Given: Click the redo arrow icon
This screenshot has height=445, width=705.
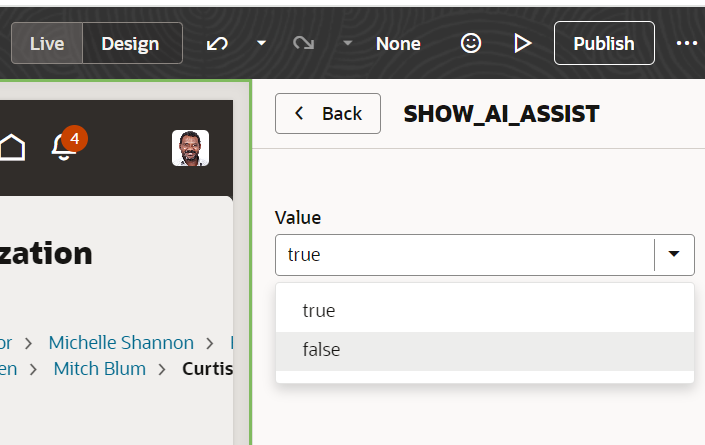Looking at the screenshot, I should (x=303, y=44).
